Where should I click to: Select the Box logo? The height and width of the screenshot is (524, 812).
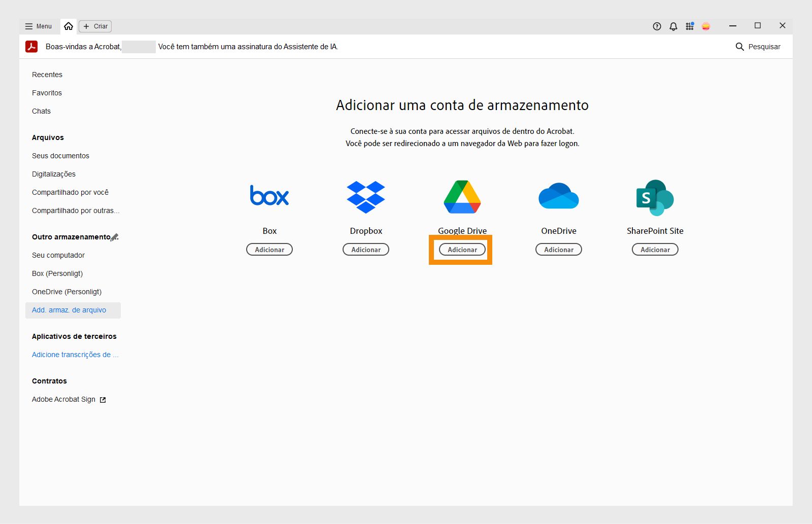click(269, 196)
